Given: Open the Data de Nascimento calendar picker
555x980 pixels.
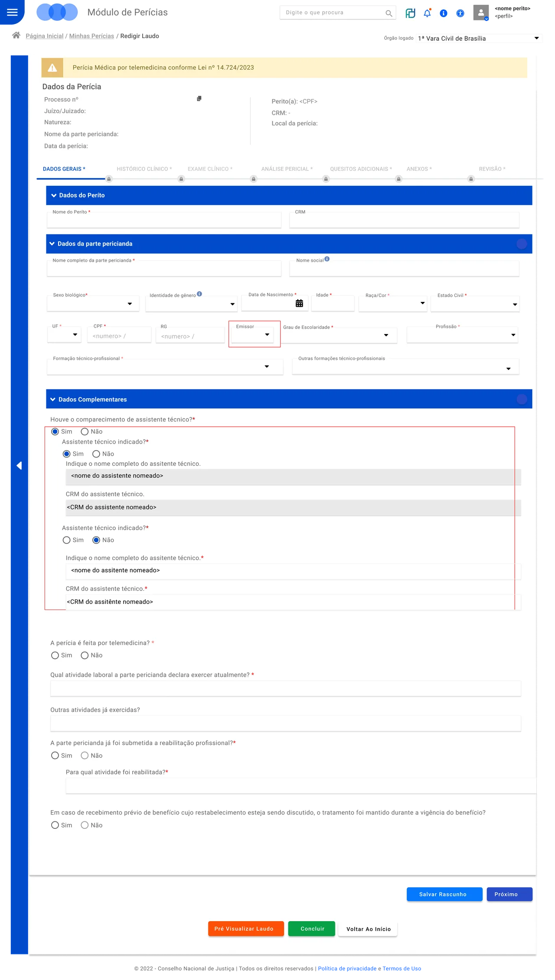Looking at the screenshot, I should (299, 303).
